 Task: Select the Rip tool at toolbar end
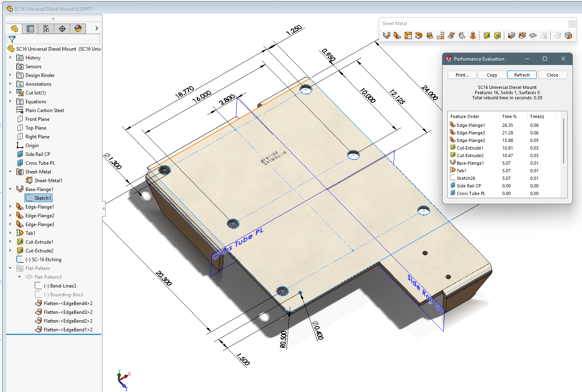pyautogui.click(x=568, y=35)
